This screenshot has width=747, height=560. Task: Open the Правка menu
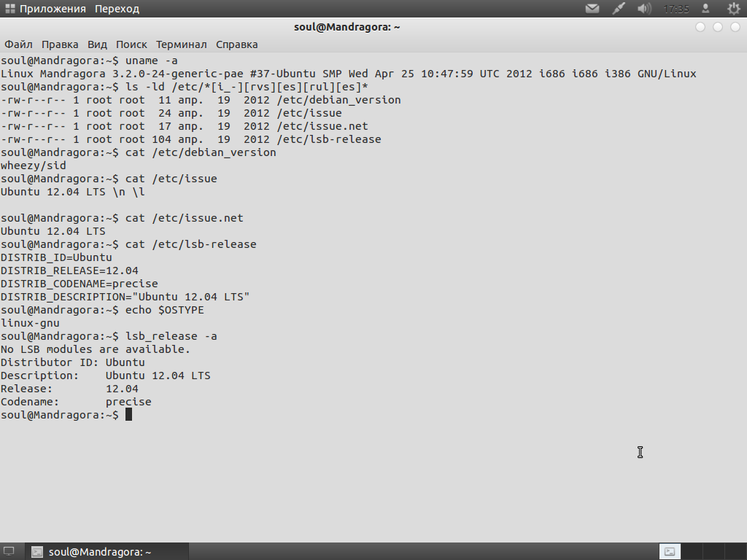tap(60, 44)
